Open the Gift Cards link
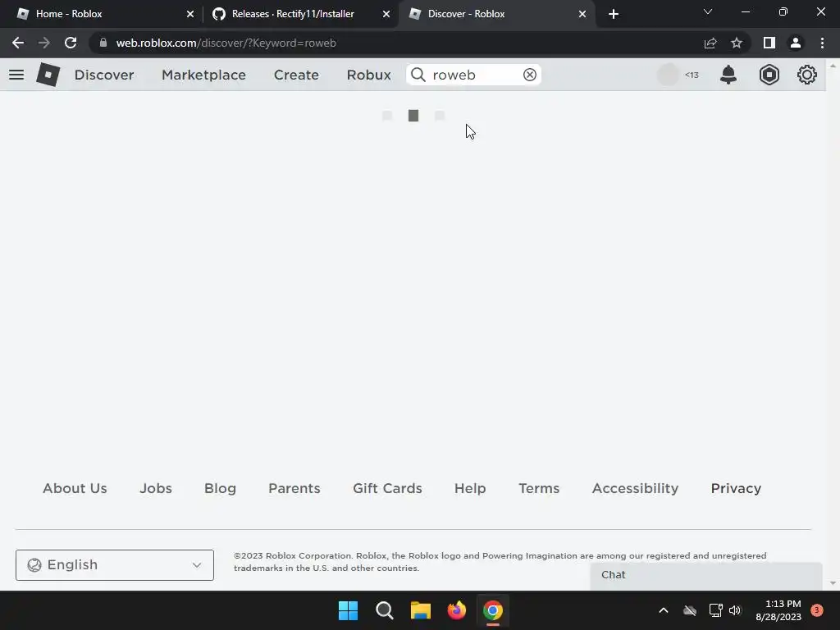This screenshot has height=630, width=840. (387, 488)
